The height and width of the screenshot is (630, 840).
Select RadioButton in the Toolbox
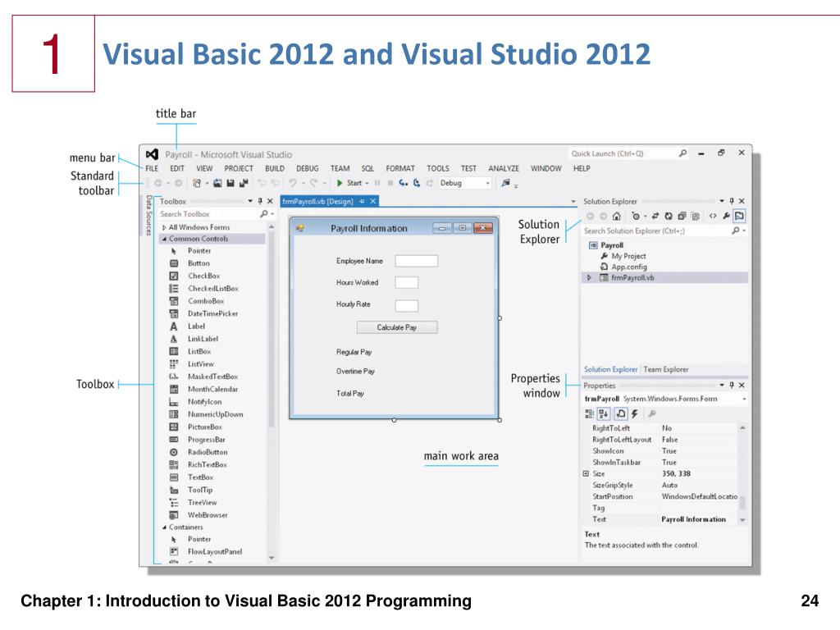(x=208, y=452)
